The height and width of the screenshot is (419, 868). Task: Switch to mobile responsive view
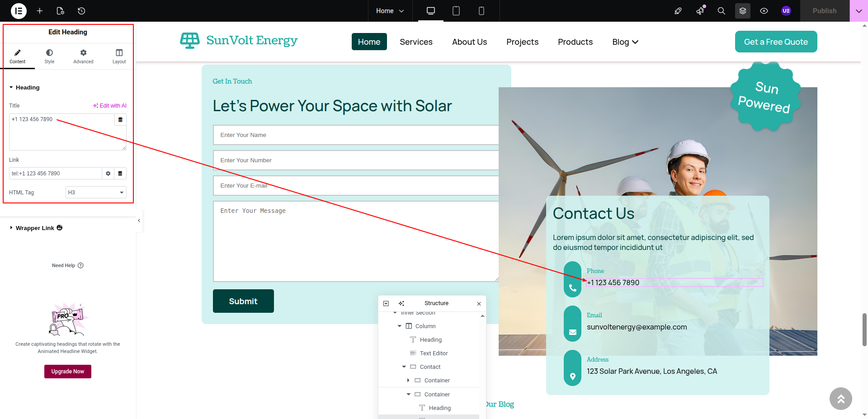(481, 11)
